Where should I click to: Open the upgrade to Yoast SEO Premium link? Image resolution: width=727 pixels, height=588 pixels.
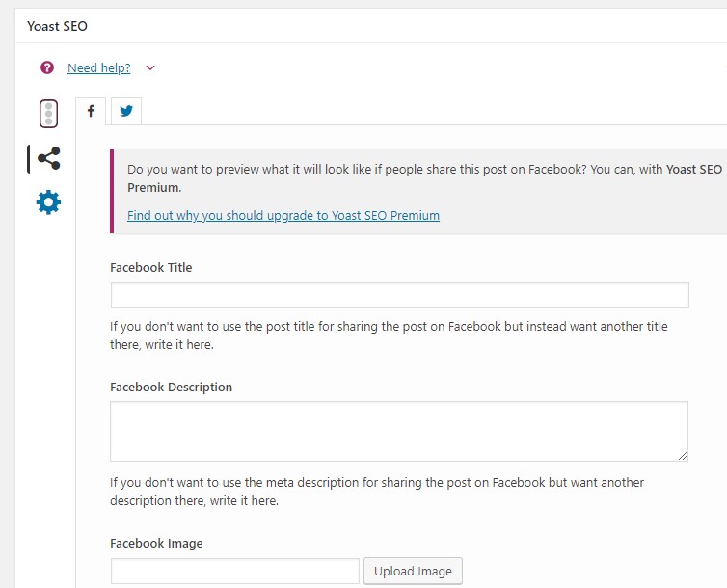tap(283, 216)
